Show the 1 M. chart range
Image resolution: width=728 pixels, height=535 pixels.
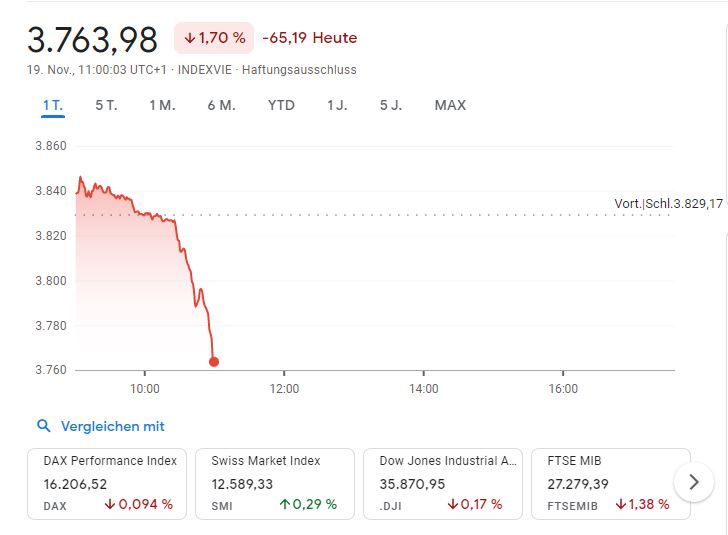(162, 105)
